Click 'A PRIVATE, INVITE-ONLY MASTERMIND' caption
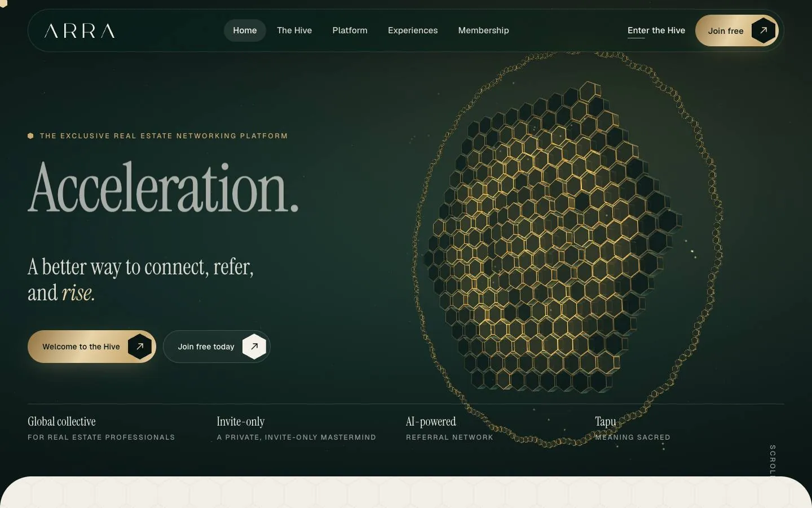 [x=297, y=437]
